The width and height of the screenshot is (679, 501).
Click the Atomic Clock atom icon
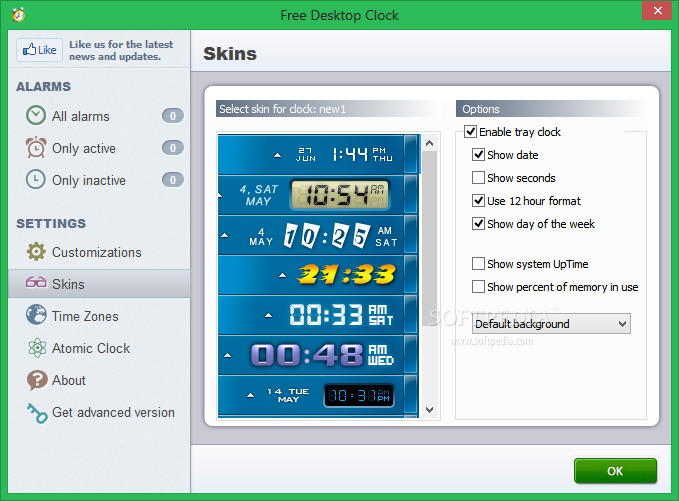(37, 348)
